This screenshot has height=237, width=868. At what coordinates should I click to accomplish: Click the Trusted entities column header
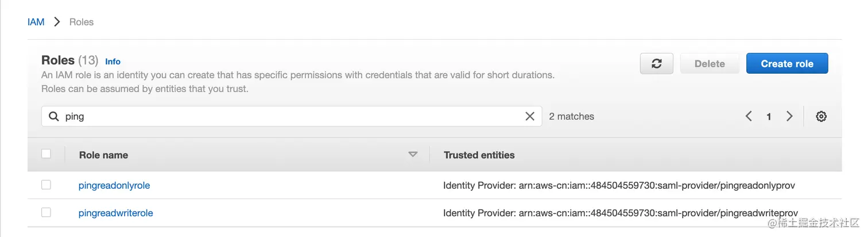(479, 155)
